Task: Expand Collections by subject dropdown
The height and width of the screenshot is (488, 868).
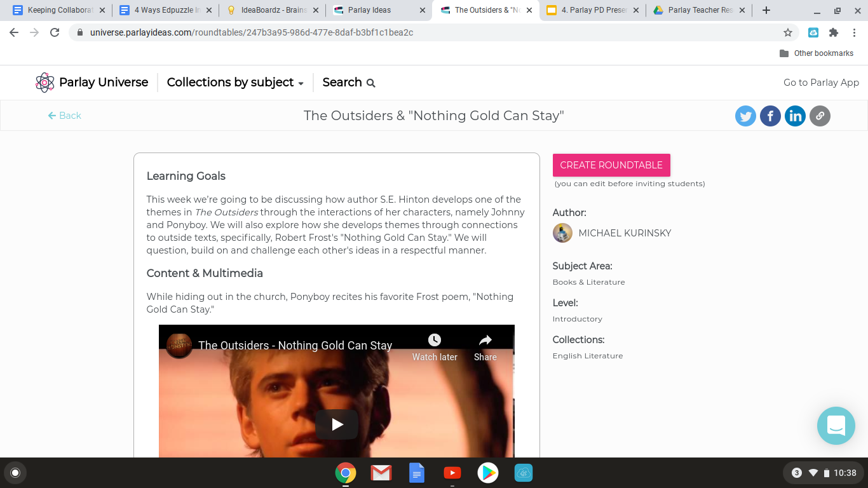Action: tap(235, 83)
